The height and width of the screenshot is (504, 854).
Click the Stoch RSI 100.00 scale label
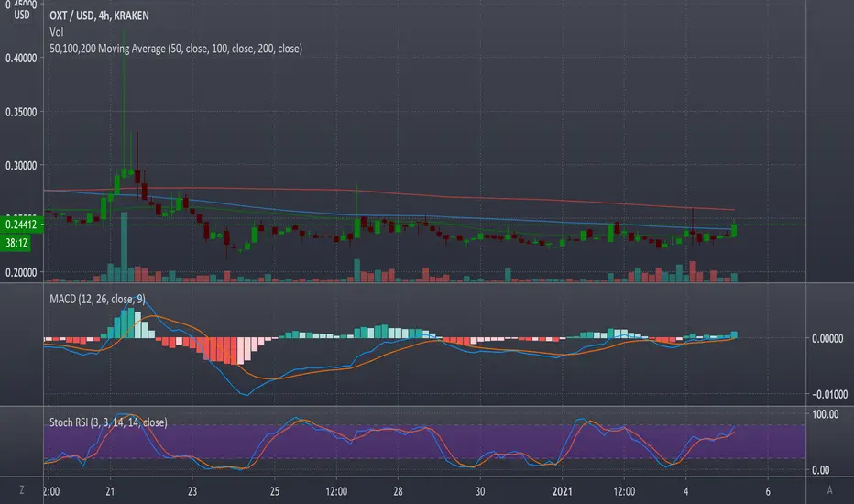pos(825,414)
